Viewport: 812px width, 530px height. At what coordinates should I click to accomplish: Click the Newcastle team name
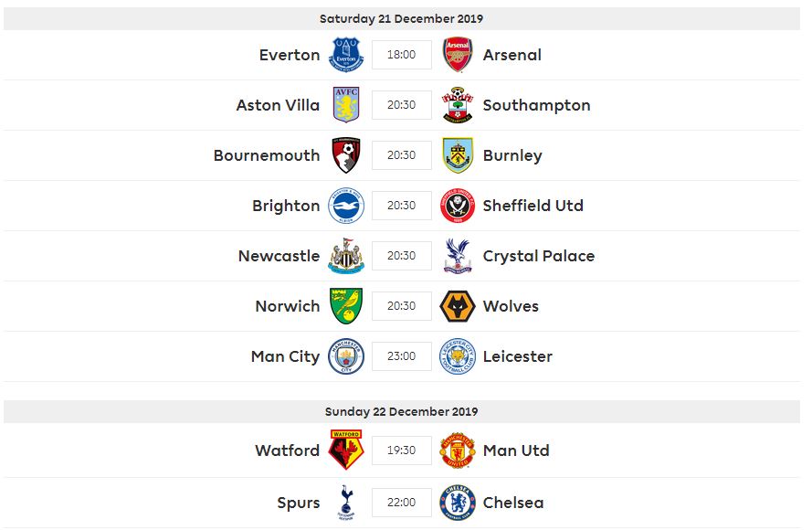pos(279,256)
